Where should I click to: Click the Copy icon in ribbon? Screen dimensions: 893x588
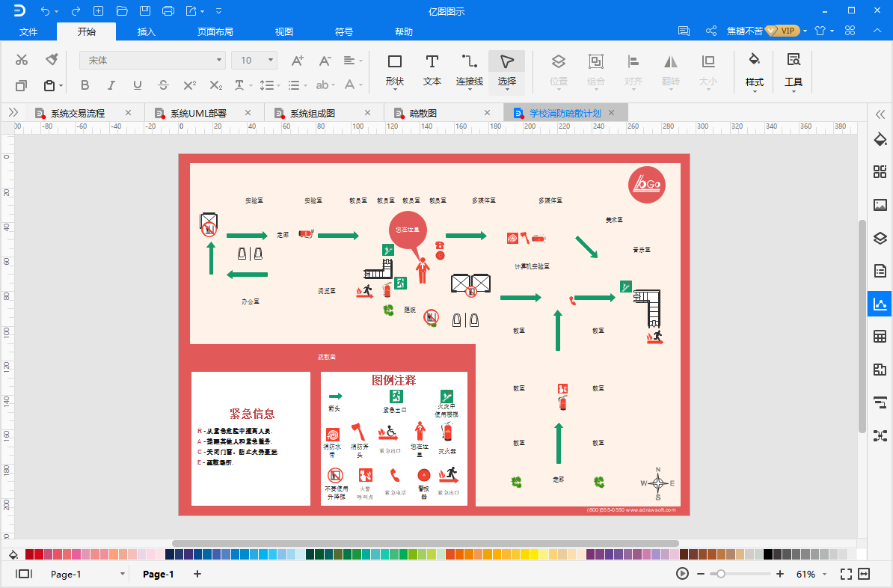(21, 85)
